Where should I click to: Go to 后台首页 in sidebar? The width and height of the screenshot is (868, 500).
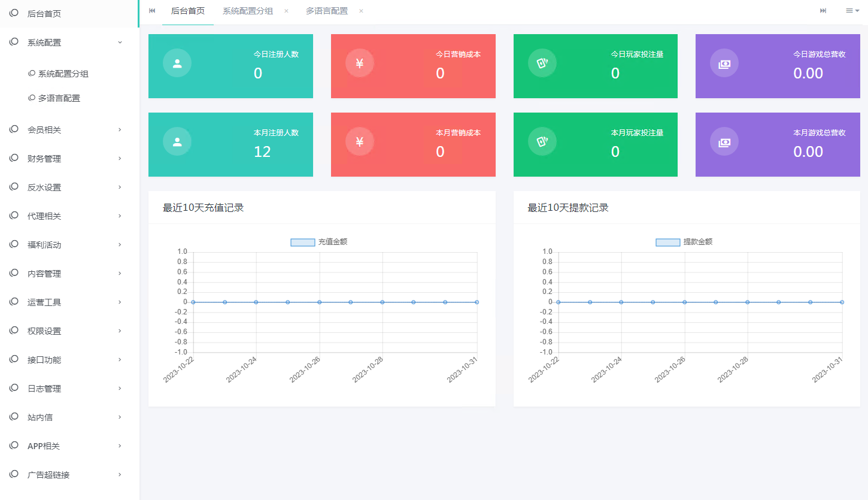pyautogui.click(x=44, y=13)
